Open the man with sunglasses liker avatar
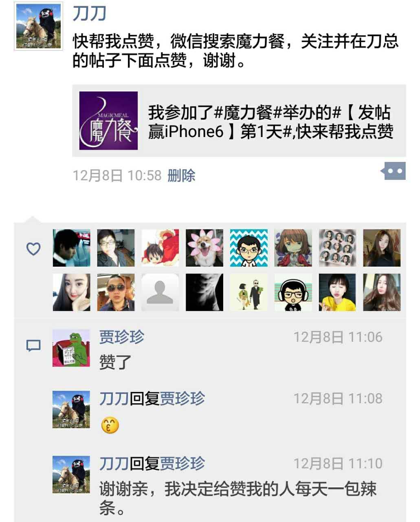Image resolution: width=420 pixels, height=522 pixels. [116, 292]
